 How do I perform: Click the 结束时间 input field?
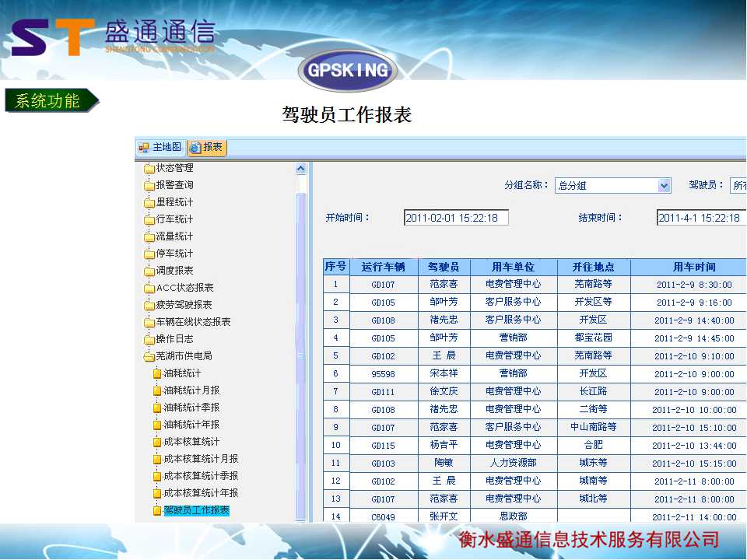coord(700,219)
